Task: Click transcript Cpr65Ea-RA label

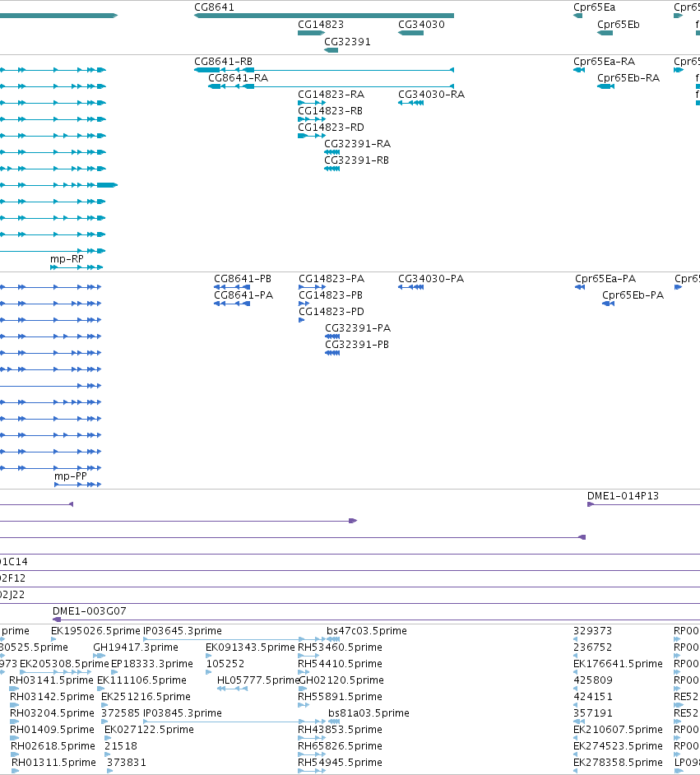Action: pos(604,62)
